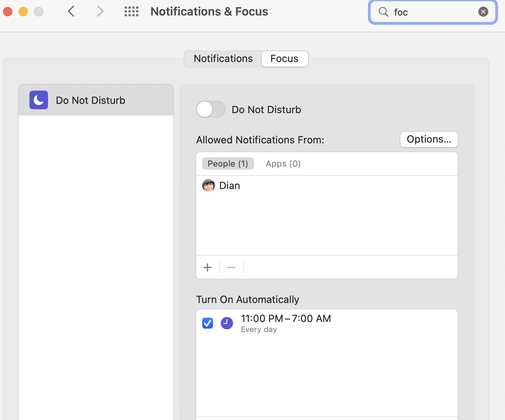The width and height of the screenshot is (505, 420).
Task: Show allowed Apps (0) list
Action: click(x=283, y=164)
